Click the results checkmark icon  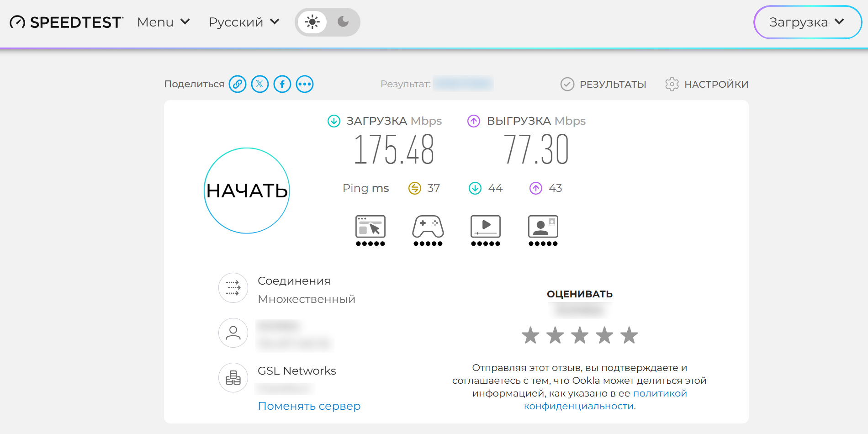tap(567, 84)
